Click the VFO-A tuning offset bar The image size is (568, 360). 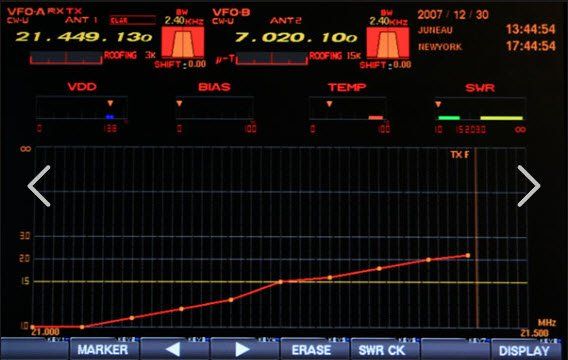tap(66, 58)
